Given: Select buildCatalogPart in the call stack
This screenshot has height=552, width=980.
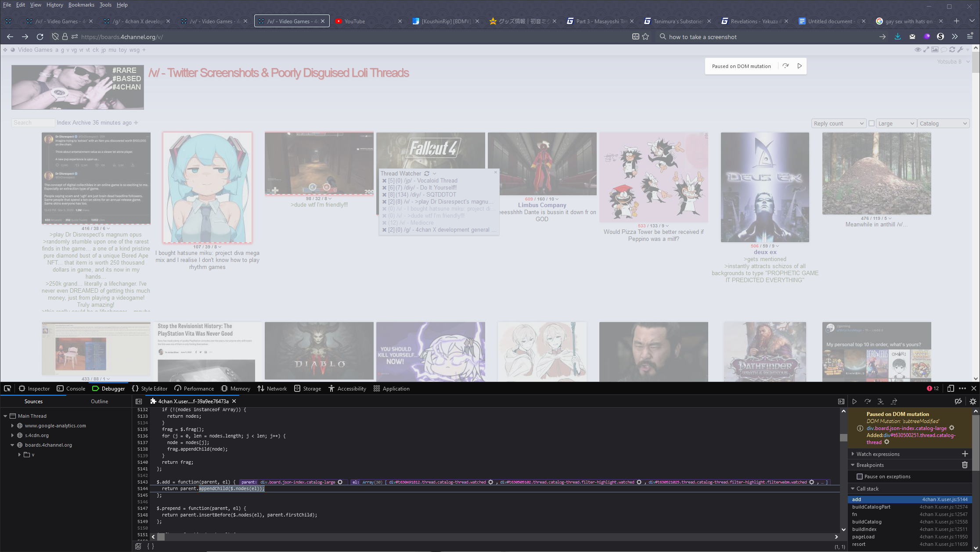Looking at the screenshot, I should [x=871, y=507].
